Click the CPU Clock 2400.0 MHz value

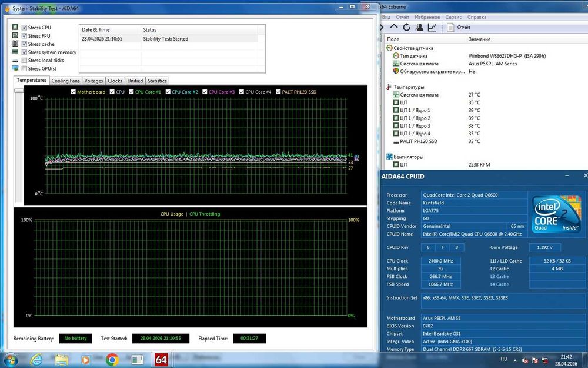(x=440, y=261)
